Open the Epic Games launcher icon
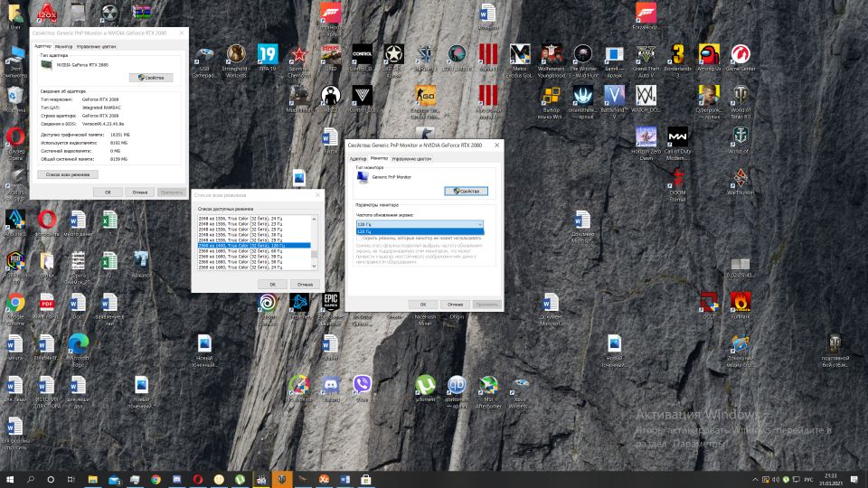Viewport: 868px width, 488px height. (331, 302)
